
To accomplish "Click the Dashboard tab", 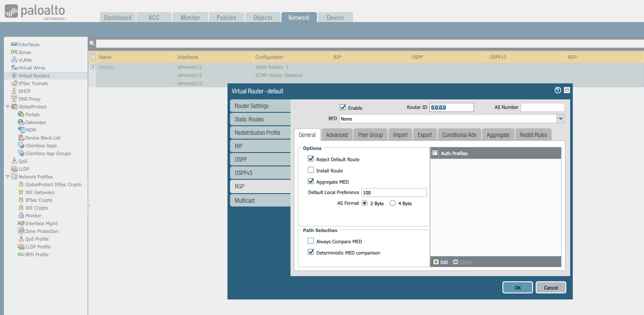I will click(x=118, y=17).
